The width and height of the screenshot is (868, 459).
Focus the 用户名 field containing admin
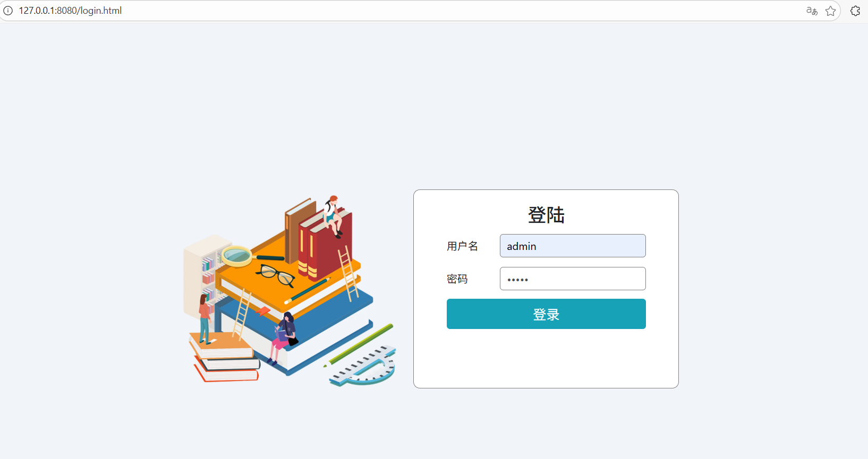tap(573, 246)
